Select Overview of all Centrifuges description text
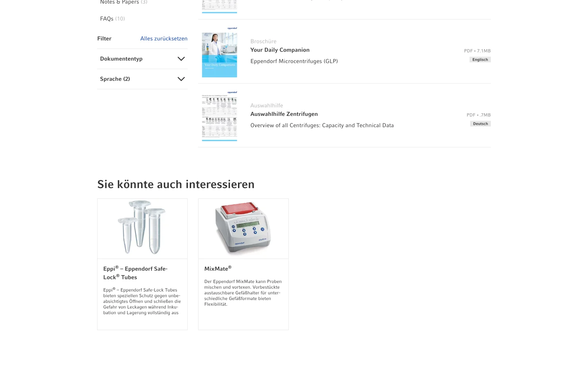This screenshot has width=588, height=367. tap(322, 125)
